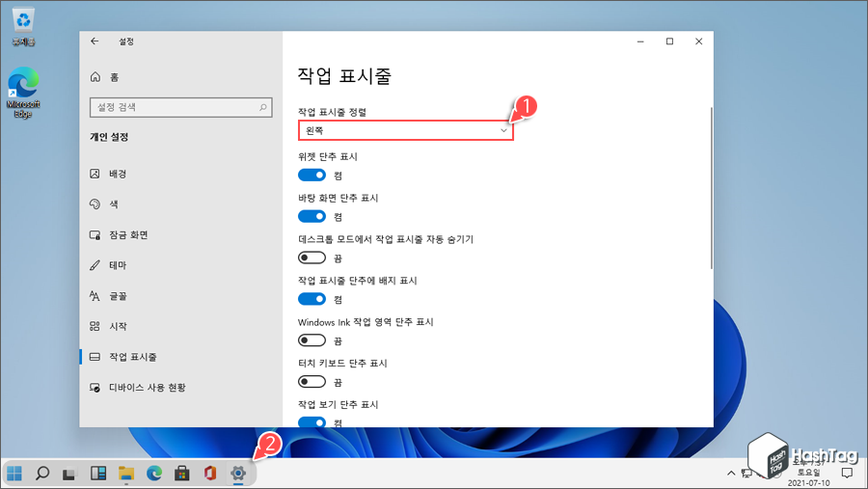Turn off the 위젯 단추 표시 toggle
This screenshot has width=868, height=489.
point(312,175)
